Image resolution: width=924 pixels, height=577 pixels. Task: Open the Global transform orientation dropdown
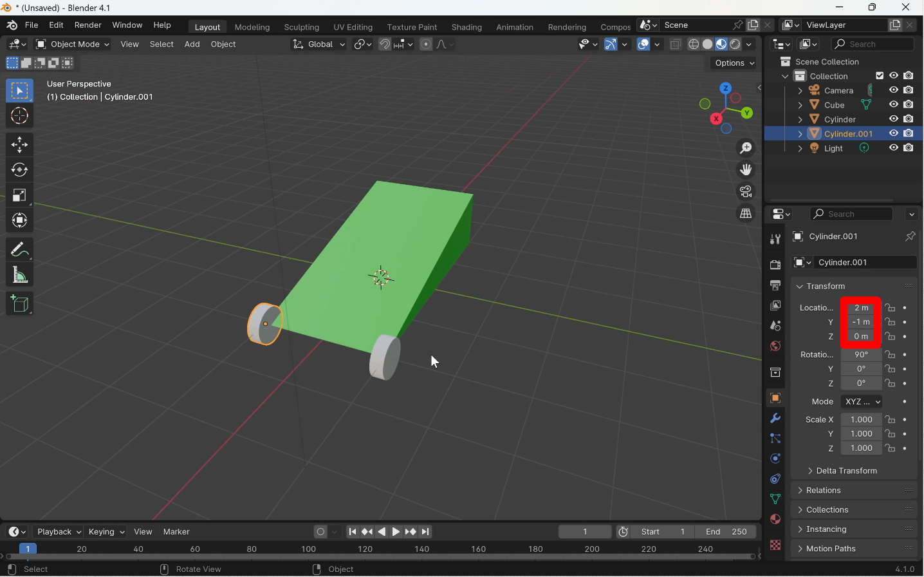coord(319,44)
